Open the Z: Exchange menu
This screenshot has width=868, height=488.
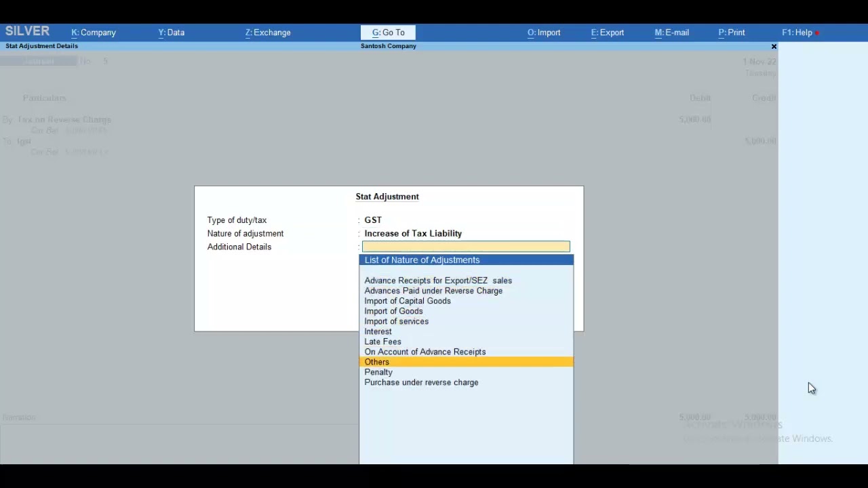(268, 33)
